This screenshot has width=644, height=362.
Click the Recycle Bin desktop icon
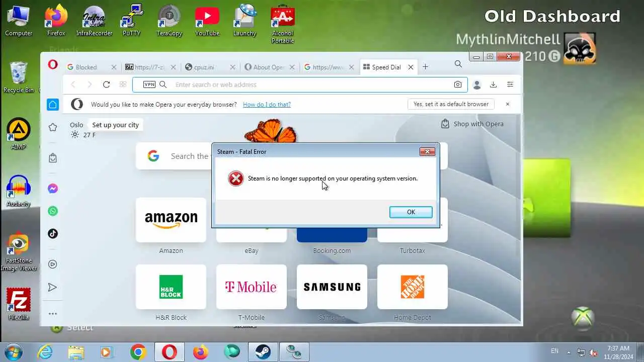point(19,77)
